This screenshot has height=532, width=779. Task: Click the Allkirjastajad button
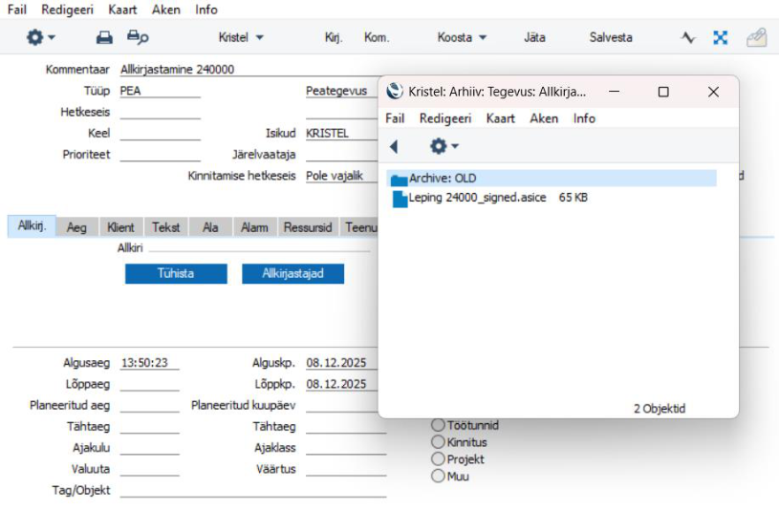[292, 273]
